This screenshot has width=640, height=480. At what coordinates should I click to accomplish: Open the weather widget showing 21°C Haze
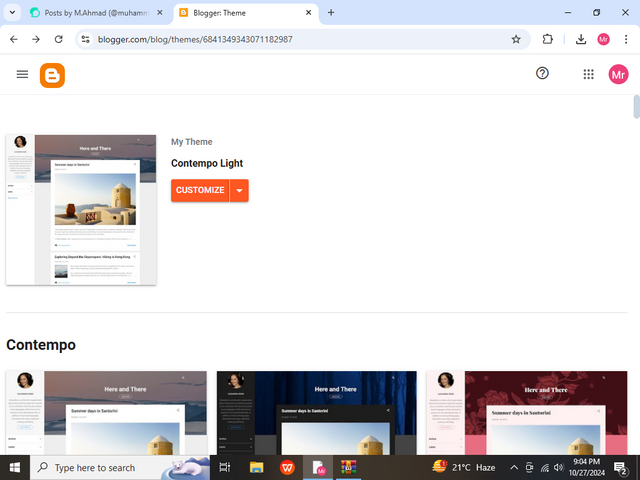click(x=464, y=467)
